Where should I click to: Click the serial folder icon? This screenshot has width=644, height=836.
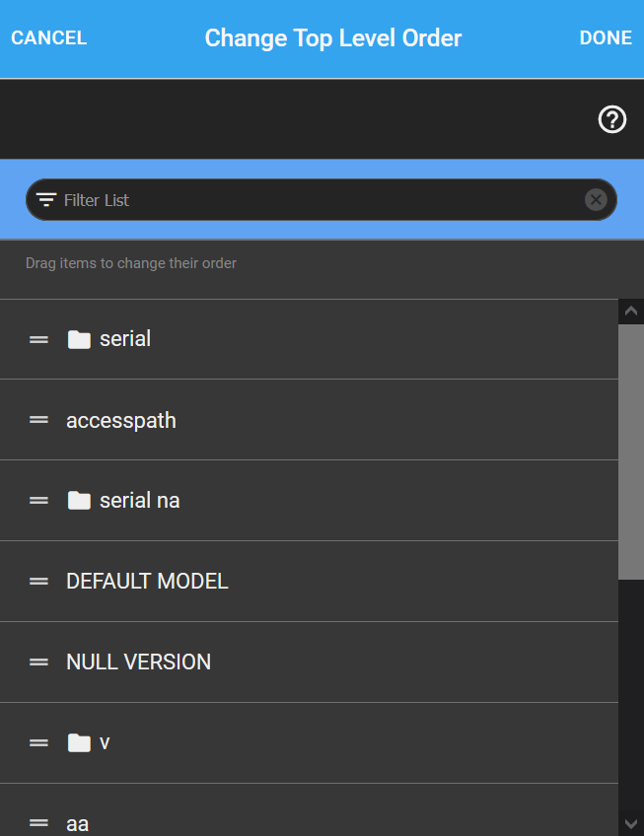click(x=79, y=339)
